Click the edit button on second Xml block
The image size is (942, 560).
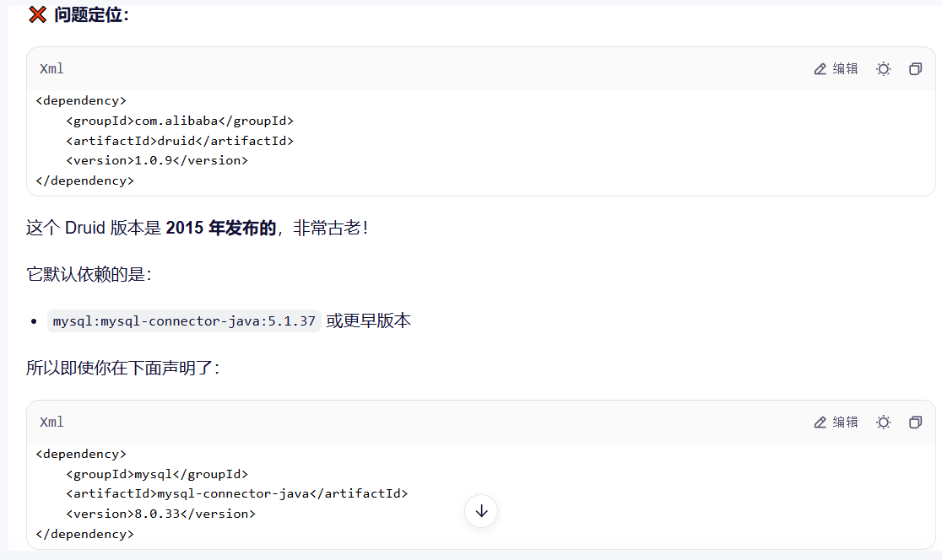click(836, 423)
